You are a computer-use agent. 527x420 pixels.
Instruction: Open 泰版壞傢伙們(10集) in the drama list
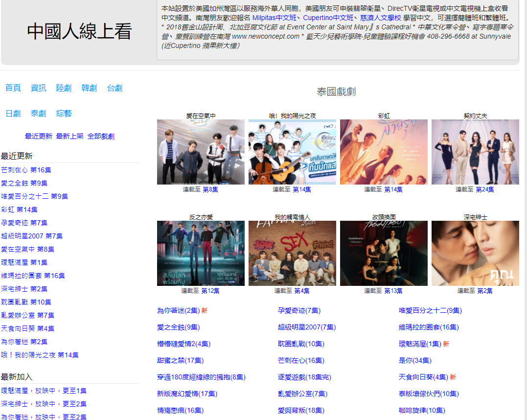point(429,394)
